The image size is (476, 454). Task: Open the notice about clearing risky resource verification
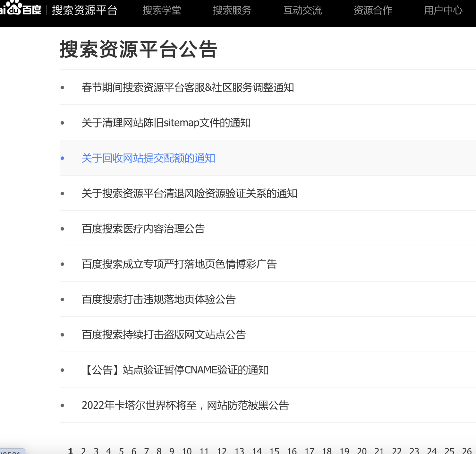pos(189,194)
